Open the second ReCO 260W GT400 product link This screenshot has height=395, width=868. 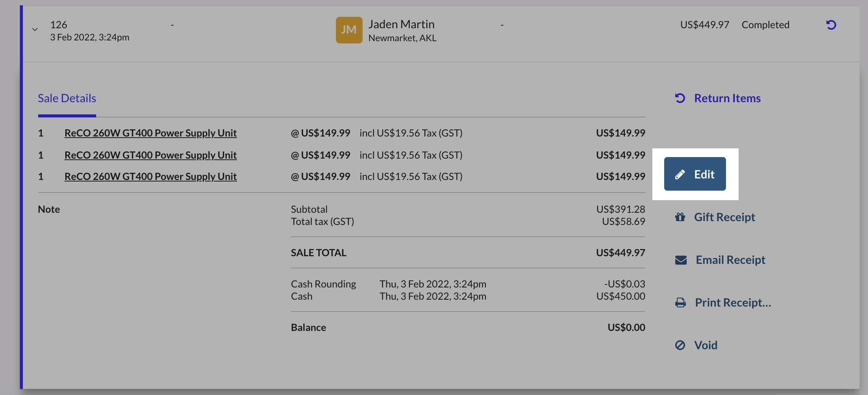pyautogui.click(x=150, y=155)
